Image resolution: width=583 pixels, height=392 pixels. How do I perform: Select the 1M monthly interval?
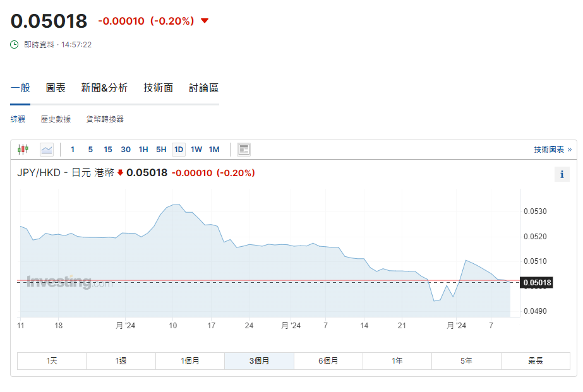pos(214,150)
